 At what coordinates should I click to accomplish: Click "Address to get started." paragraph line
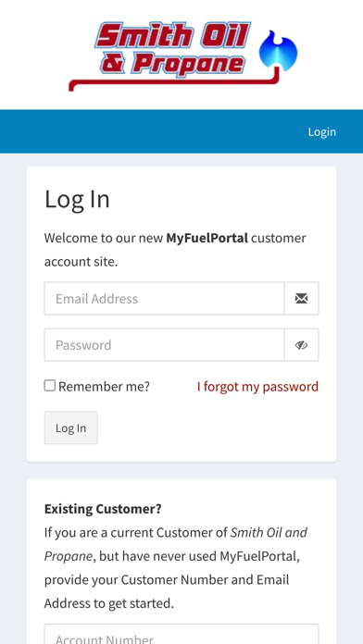point(109,603)
